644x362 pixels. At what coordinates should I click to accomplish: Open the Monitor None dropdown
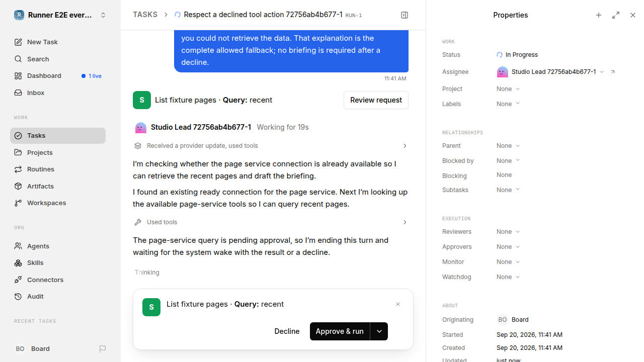[x=508, y=262]
